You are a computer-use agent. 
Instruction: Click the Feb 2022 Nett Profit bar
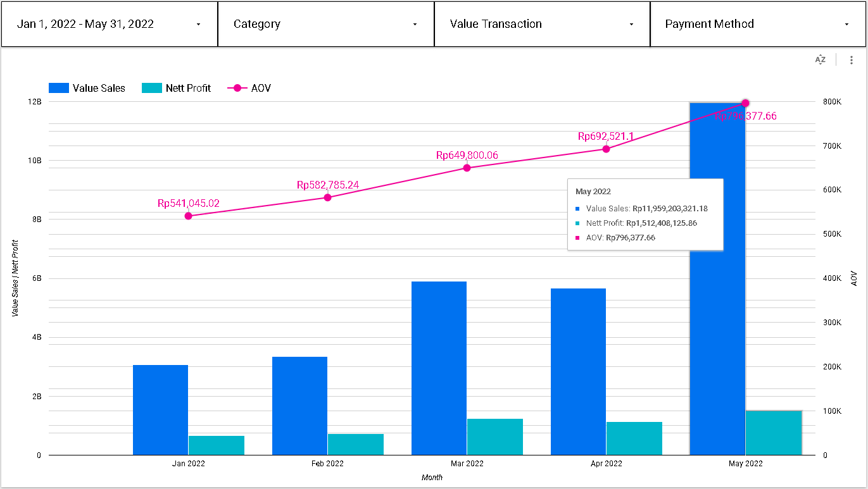pos(356,444)
